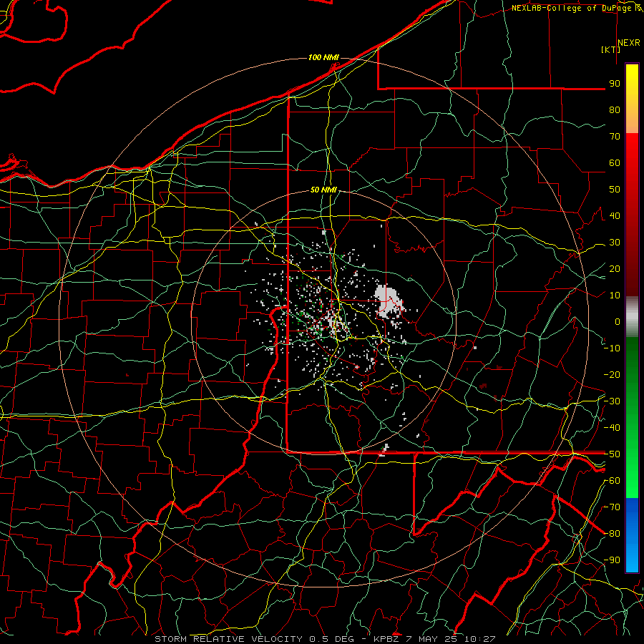
Task: Click the 7 MAY 25 date text
Action: click(x=431, y=639)
